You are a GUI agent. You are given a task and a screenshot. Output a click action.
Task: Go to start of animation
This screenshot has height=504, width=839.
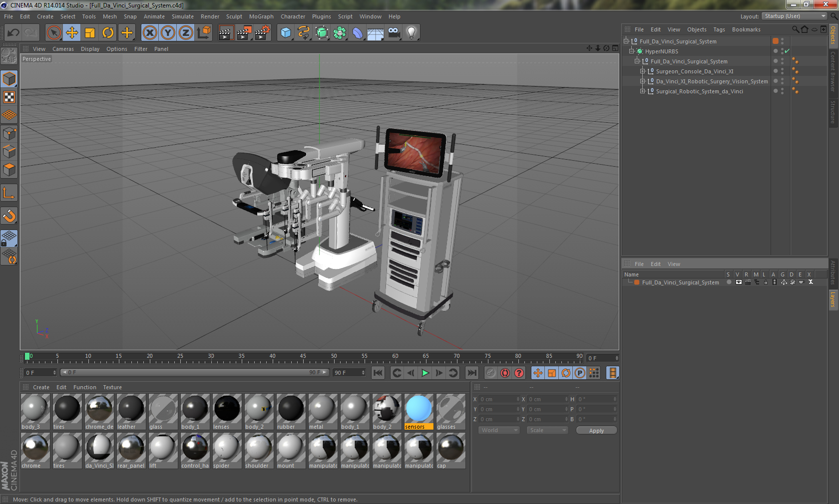378,373
